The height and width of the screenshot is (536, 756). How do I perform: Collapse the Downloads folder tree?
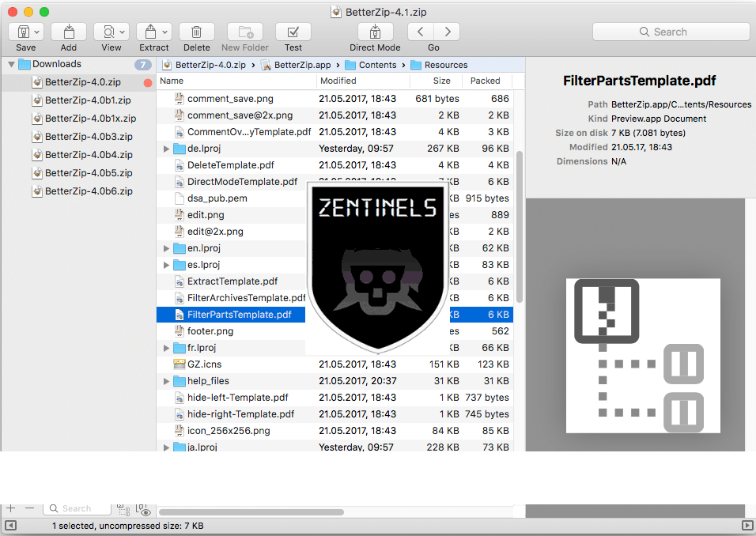(11, 64)
